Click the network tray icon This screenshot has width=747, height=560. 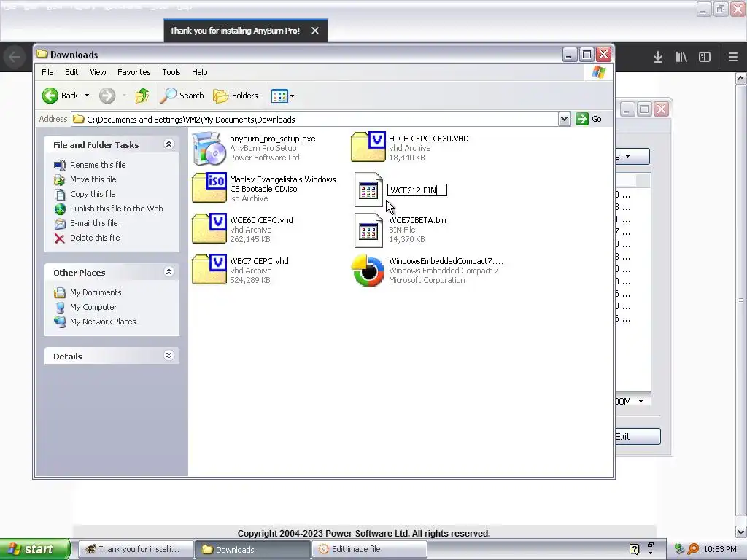pyautogui.click(x=679, y=549)
